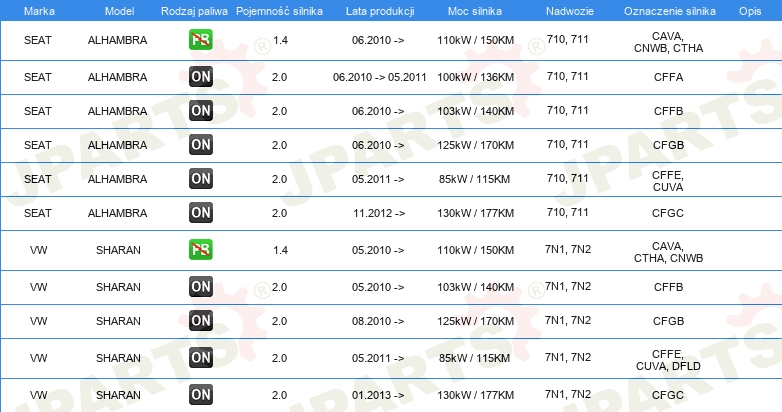Click the ON diesel icon in the SEAT Alhambra CFFB row
Screen dimensions: 782x412
coord(200,111)
